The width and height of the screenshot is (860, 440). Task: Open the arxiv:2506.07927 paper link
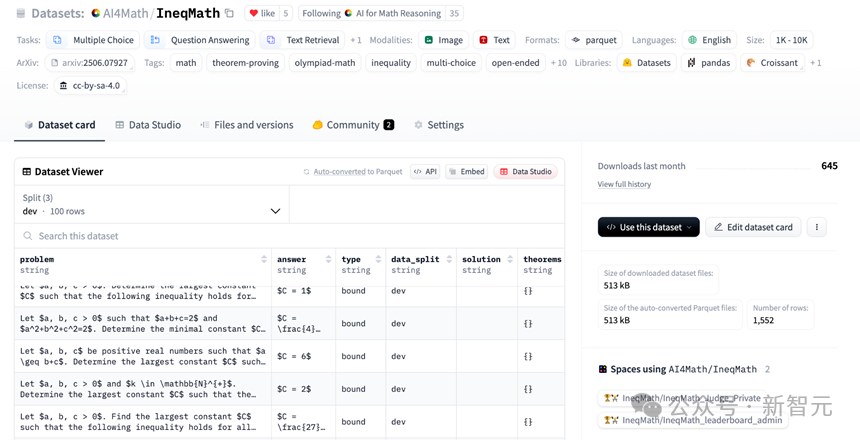point(89,63)
